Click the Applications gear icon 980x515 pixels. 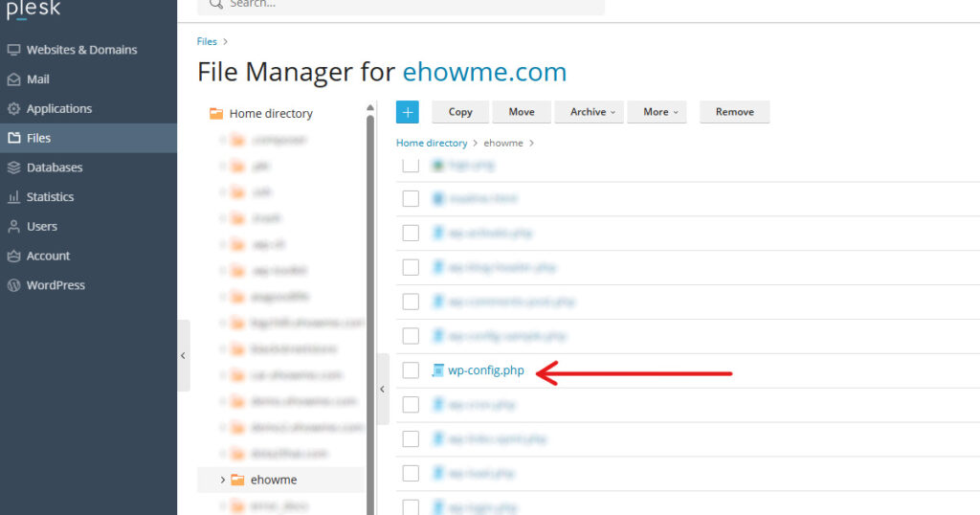click(x=13, y=109)
